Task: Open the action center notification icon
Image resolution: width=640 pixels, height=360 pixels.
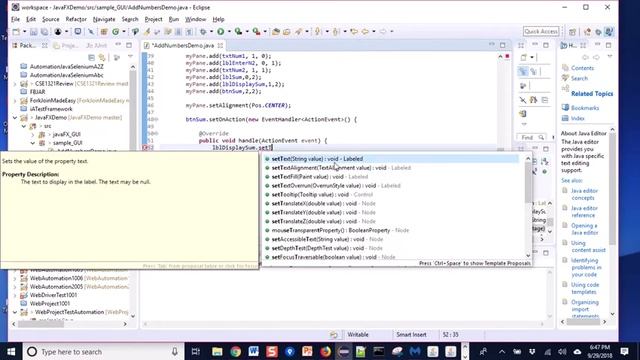Action: pos(624,351)
